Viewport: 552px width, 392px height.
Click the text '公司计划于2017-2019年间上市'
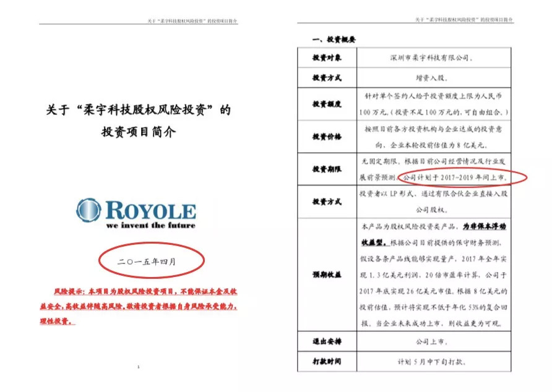click(455, 177)
